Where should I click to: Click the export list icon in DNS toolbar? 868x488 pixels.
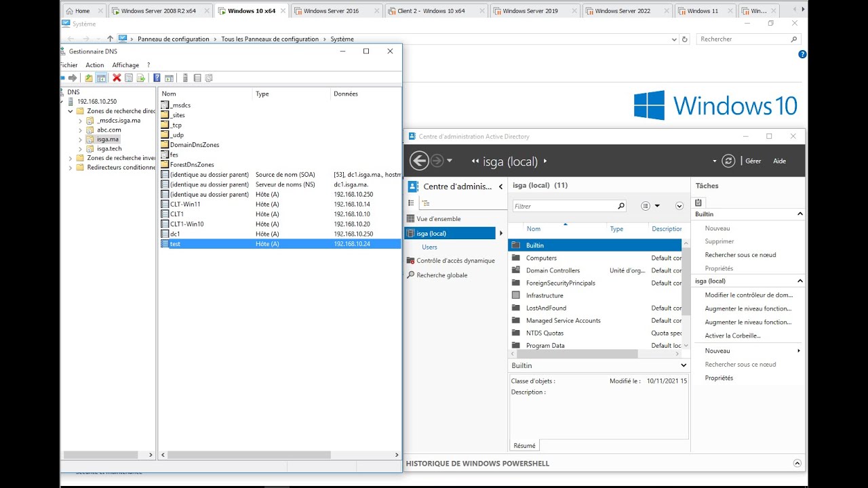click(141, 78)
